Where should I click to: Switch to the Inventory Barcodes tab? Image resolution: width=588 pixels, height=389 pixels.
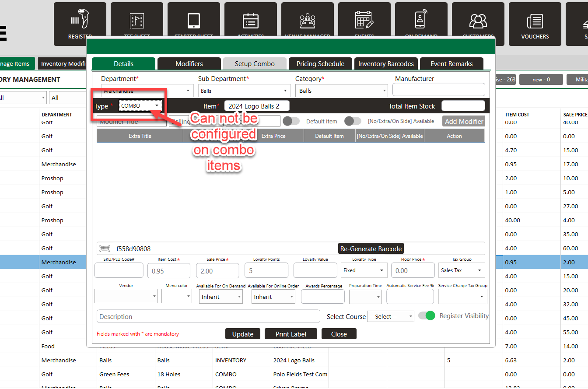coord(386,64)
